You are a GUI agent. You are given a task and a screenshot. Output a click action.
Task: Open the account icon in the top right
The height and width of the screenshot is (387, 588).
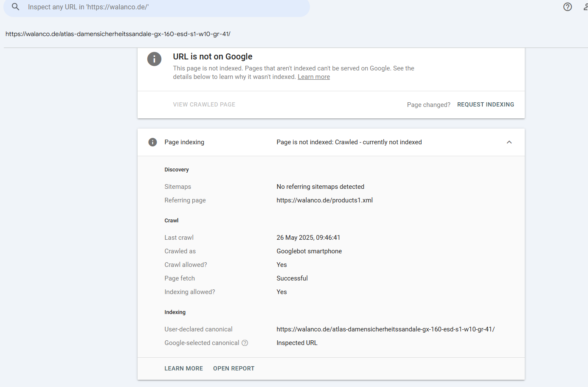[x=585, y=7]
